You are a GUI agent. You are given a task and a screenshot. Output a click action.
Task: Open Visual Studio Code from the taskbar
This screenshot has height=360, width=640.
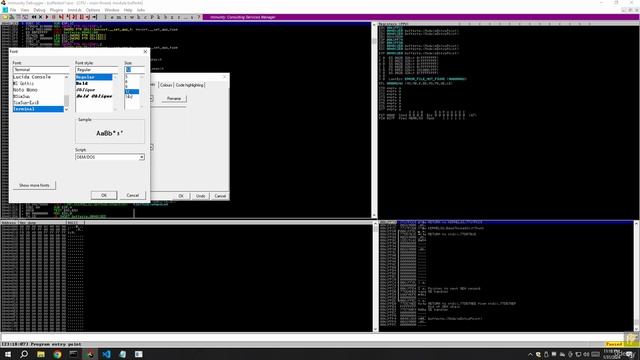106,354
